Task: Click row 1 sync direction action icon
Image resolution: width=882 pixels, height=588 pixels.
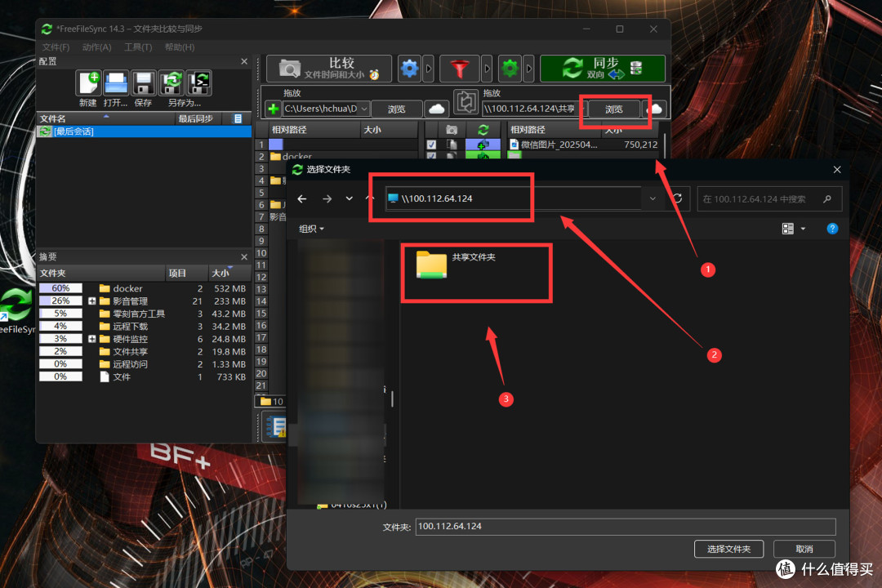Action: click(483, 145)
